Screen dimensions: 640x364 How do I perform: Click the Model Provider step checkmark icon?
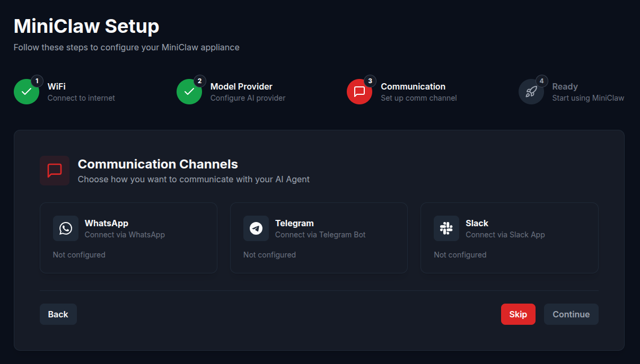(x=189, y=92)
